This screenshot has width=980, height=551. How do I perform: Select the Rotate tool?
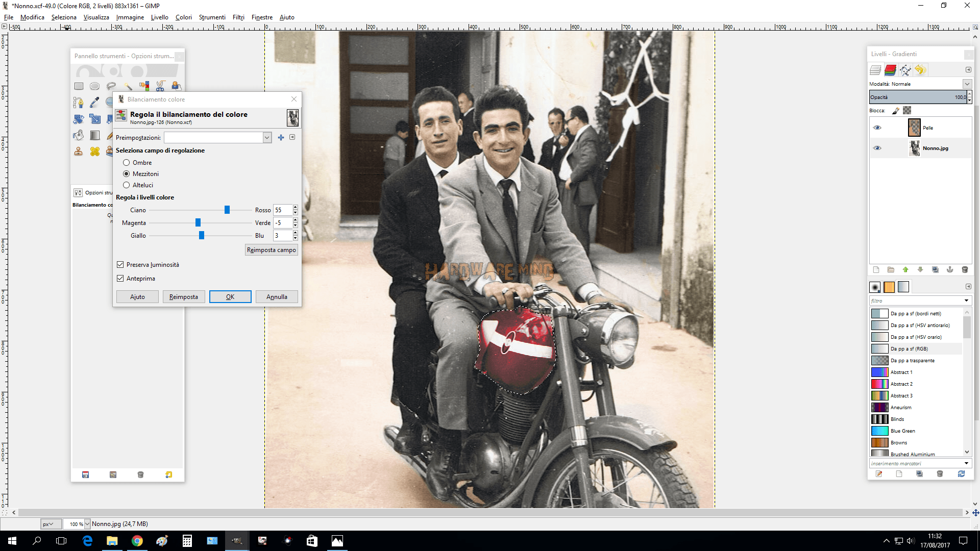click(x=78, y=119)
